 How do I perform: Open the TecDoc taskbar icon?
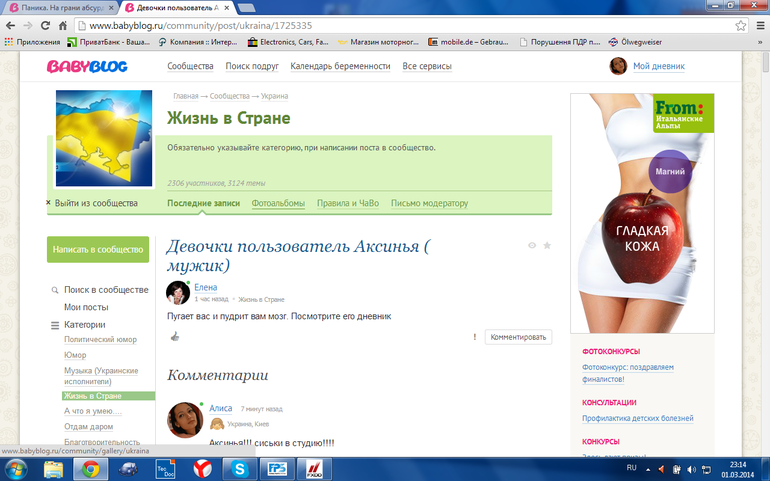(x=165, y=469)
